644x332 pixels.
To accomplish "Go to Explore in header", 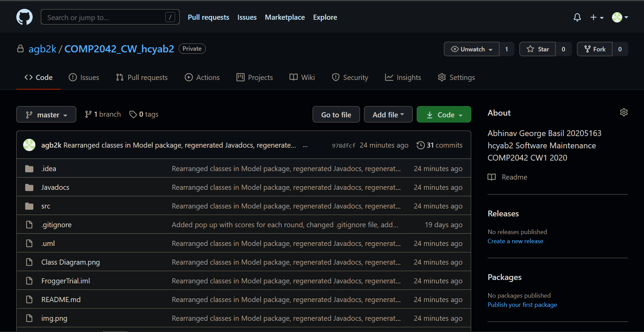I will click(325, 17).
